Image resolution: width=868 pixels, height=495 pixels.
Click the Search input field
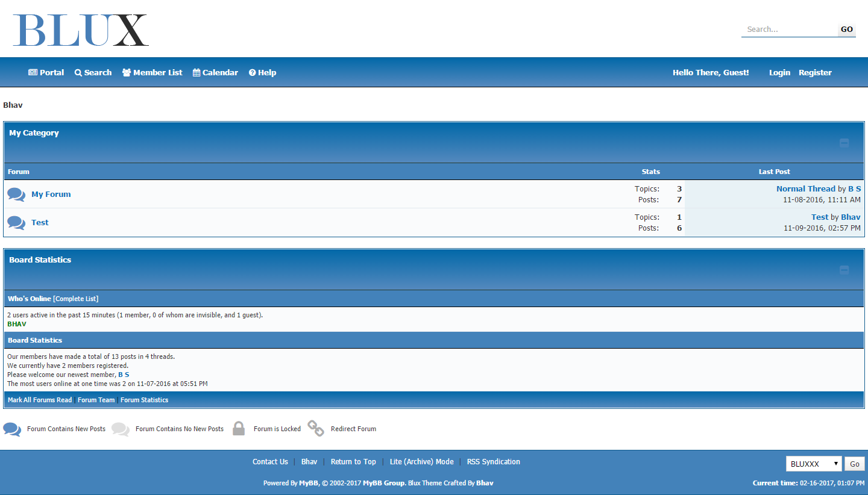[x=789, y=30]
